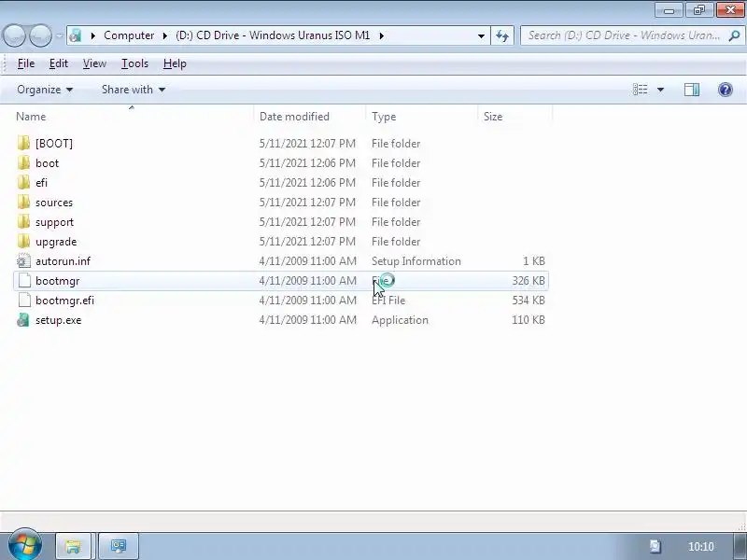Image resolution: width=747 pixels, height=560 pixels.
Task: Click Computer in the address path
Action: 129,35
